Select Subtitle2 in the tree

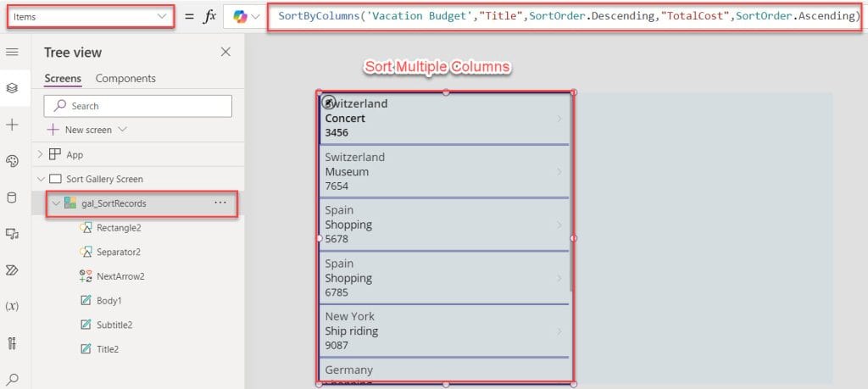coord(114,325)
